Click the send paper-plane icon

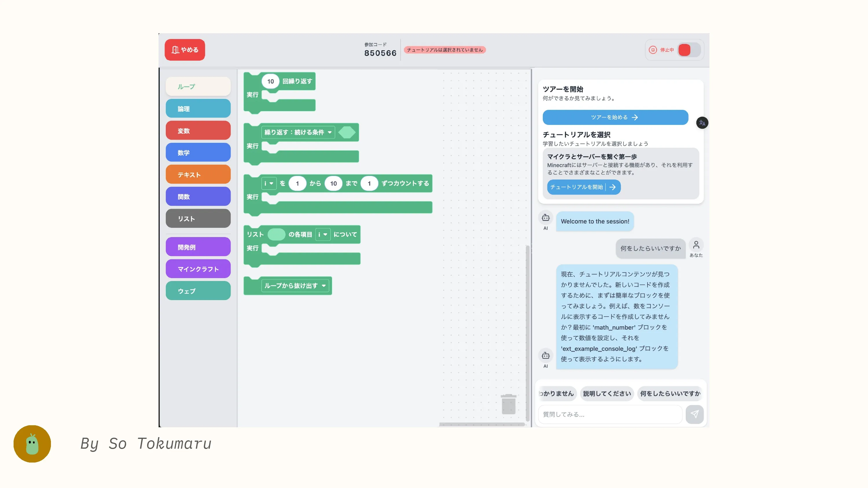pos(694,414)
